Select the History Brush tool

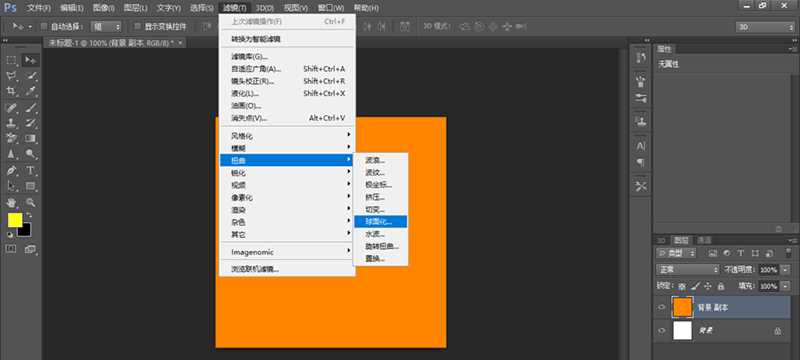pyautogui.click(x=31, y=122)
